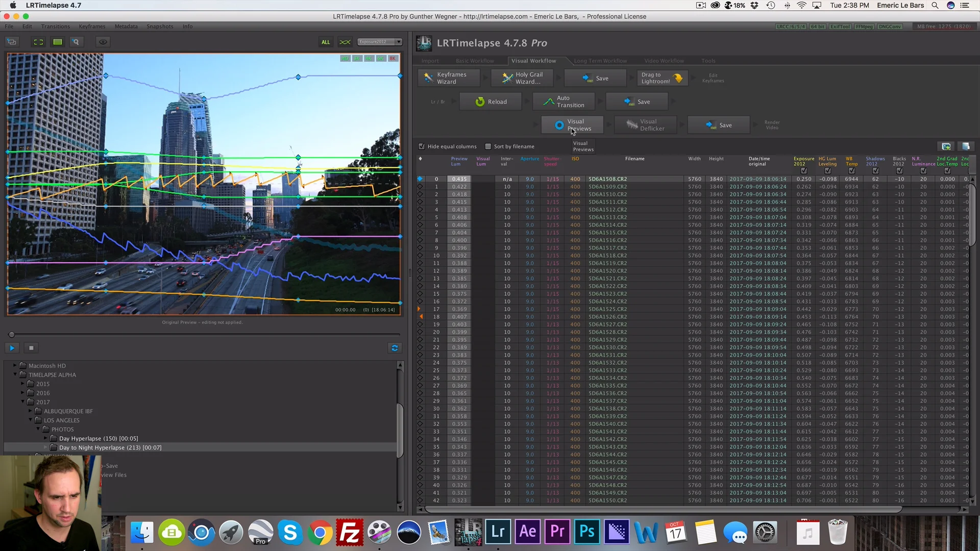Toggle fullscreen preview icon
Image resolution: width=980 pixels, height=551 pixels.
(x=38, y=42)
